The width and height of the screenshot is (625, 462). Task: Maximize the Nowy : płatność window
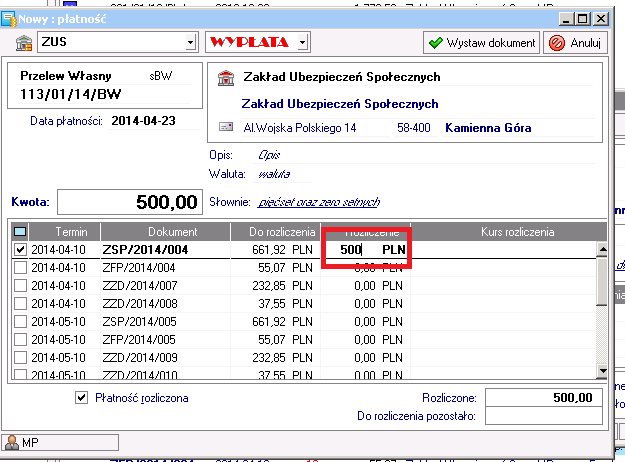[583, 19]
